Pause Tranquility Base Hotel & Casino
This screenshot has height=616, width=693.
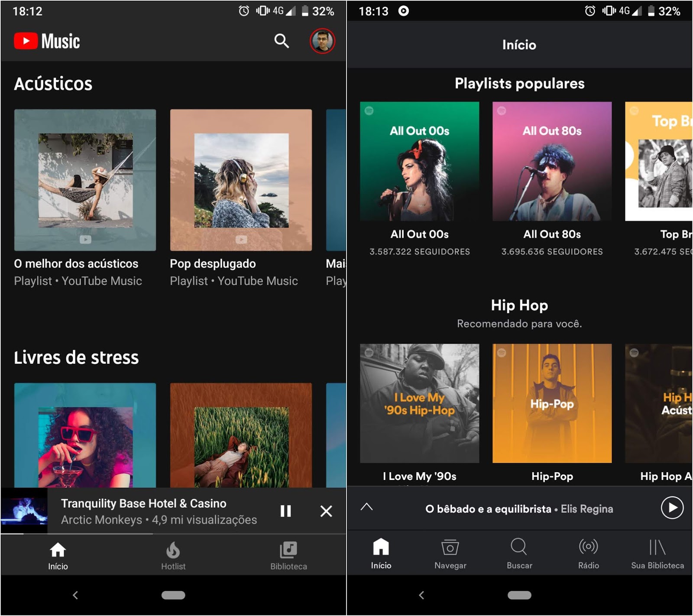point(285,511)
